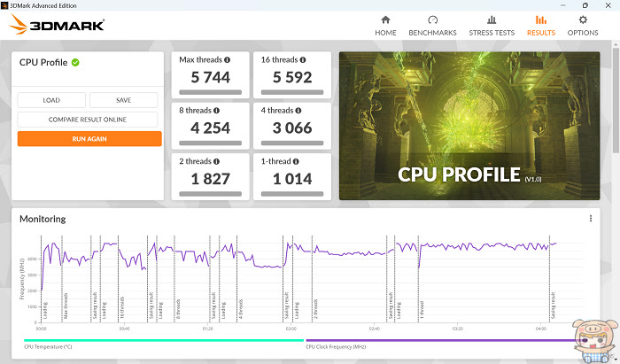Open the Stress Tests chart icon
The image size is (620, 364).
click(492, 19)
